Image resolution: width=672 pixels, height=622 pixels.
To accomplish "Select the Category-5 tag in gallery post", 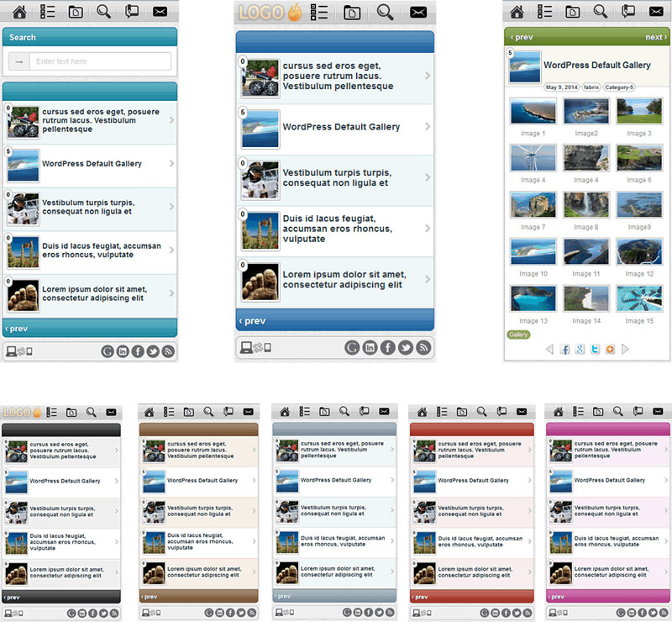I will click(619, 87).
